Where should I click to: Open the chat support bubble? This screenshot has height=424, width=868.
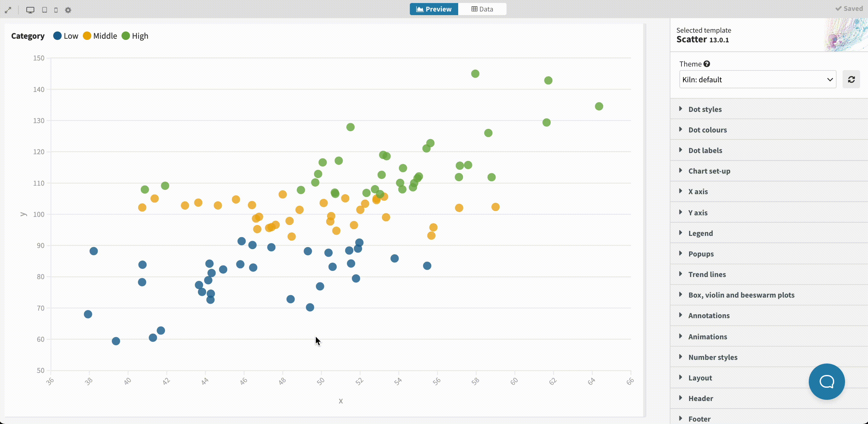[x=827, y=382]
